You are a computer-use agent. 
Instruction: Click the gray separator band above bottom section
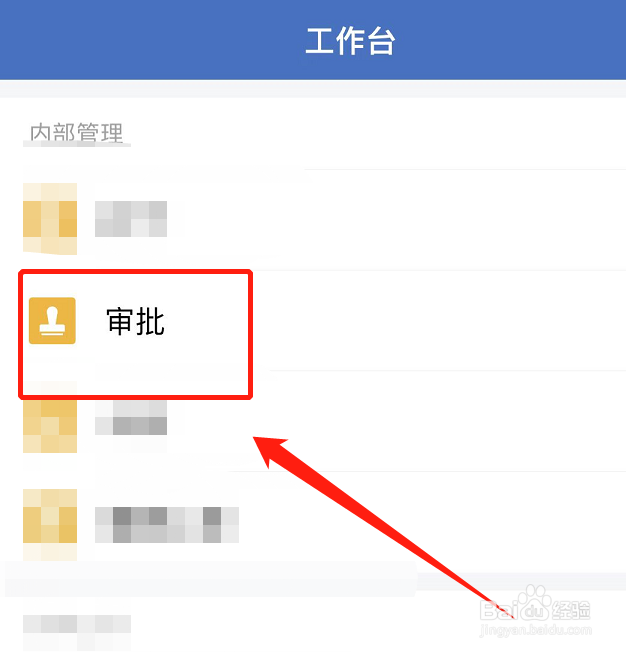313,579
